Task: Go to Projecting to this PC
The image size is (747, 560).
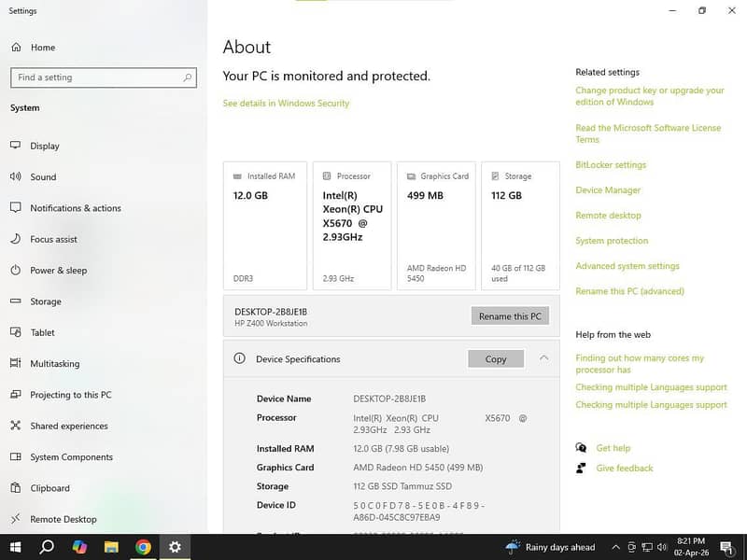Action: pyautogui.click(x=71, y=395)
